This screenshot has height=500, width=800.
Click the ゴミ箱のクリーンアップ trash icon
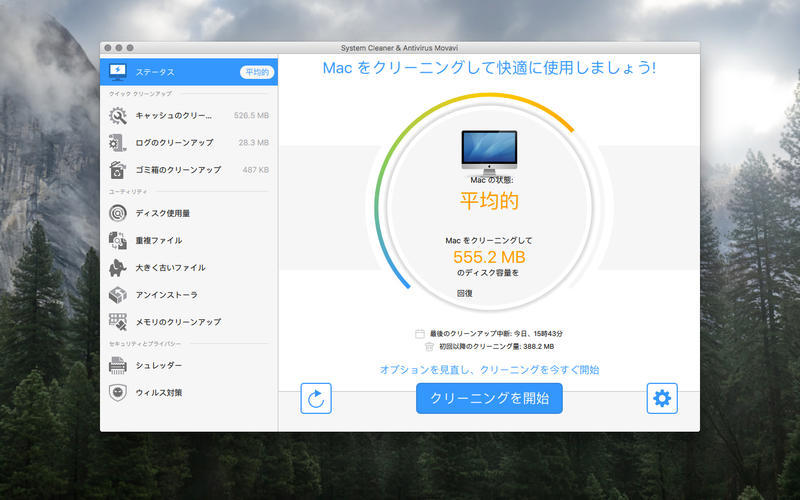(x=118, y=170)
